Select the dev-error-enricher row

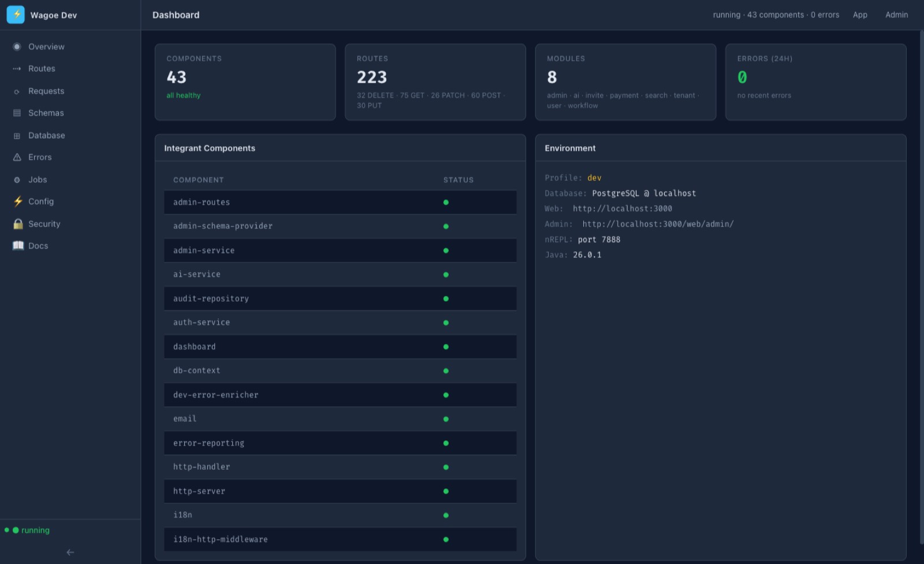point(340,395)
